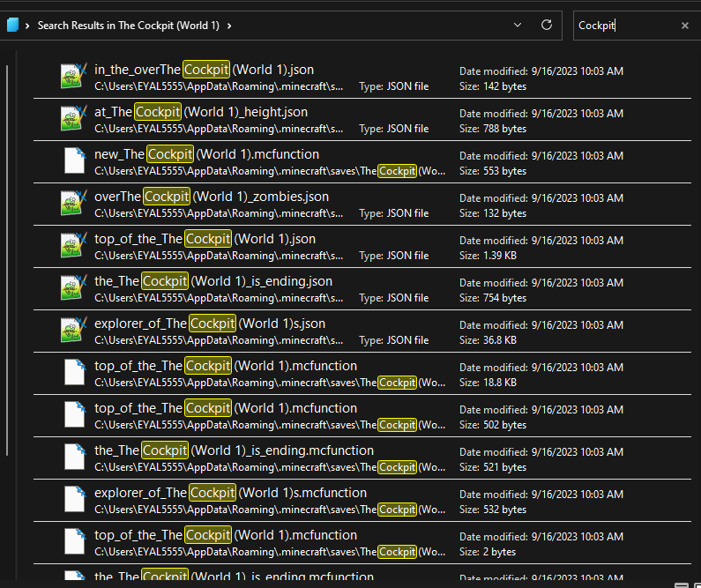
Task: Click the explorer_of_The Cockpit s.json file icon
Action: pos(74,330)
